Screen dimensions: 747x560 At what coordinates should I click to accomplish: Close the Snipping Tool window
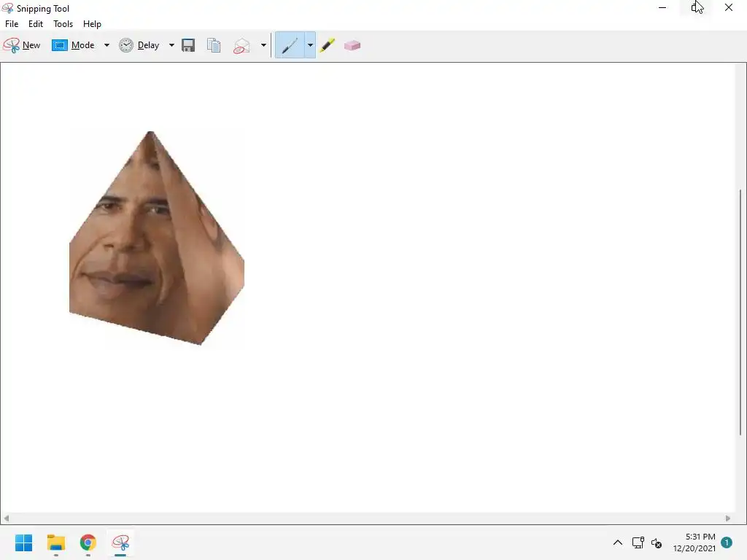(729, 7)
